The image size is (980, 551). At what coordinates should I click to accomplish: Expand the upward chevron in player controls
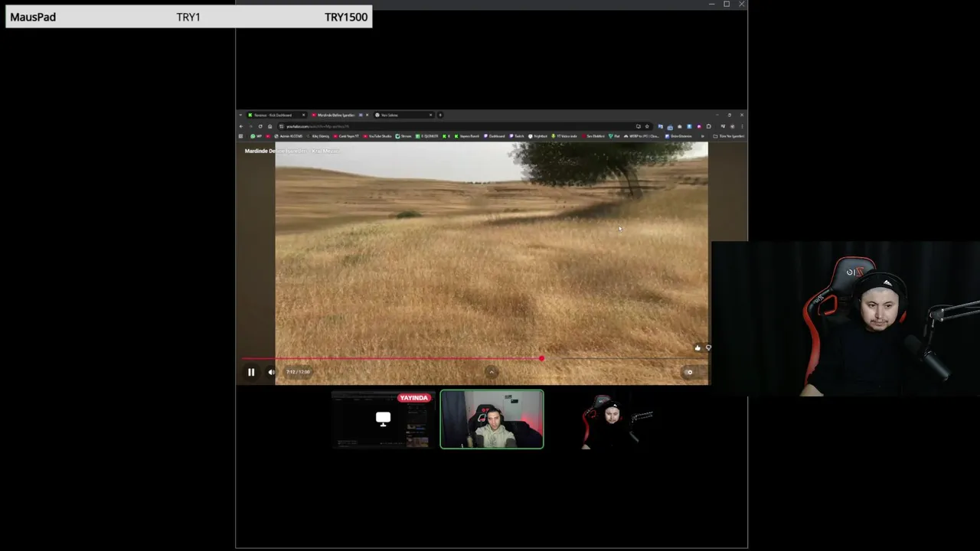pyautogui.click(x=492, y=372)
